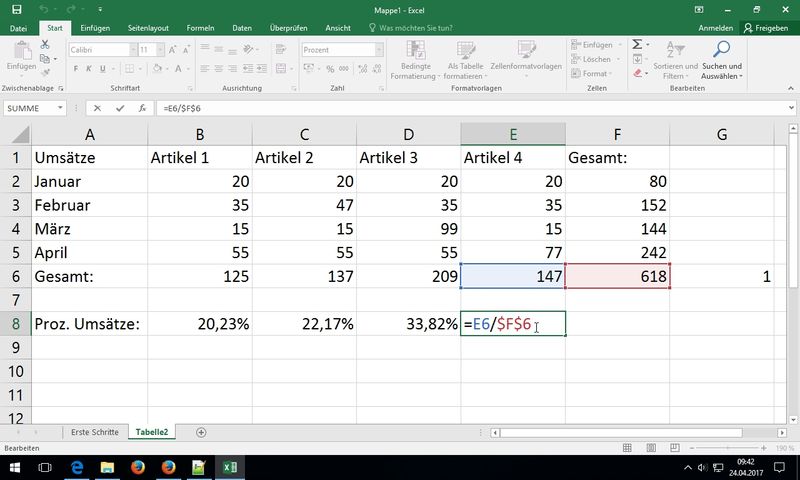Click the wrap text icon

(280, 49)
